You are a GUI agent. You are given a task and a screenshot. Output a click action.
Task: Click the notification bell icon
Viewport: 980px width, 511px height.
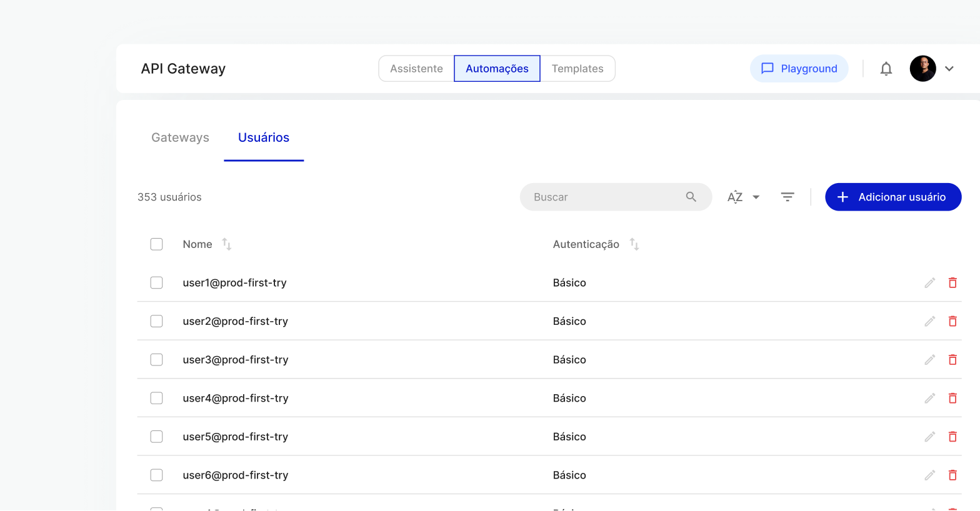click(x=886, y=69)
